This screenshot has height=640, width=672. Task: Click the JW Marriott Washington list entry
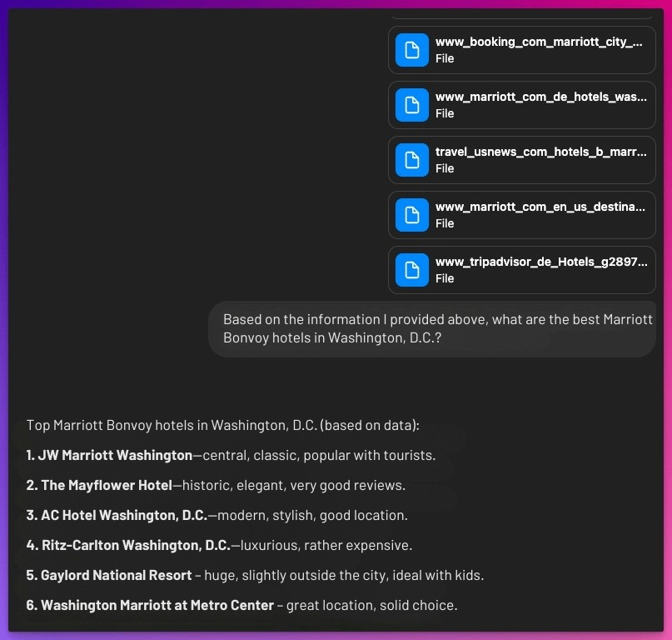[231, 455]
